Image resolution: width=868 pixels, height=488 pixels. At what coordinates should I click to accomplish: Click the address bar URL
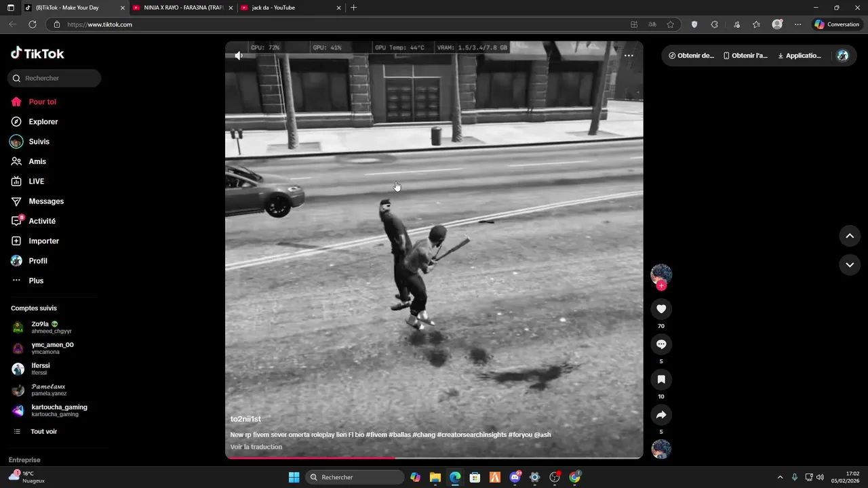(100, 24)
